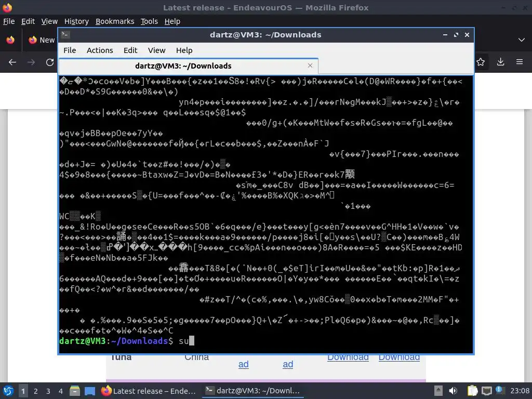Screen dimensions: 532x399
Task: Open Firefox History menu
Action: click(76, 21)
